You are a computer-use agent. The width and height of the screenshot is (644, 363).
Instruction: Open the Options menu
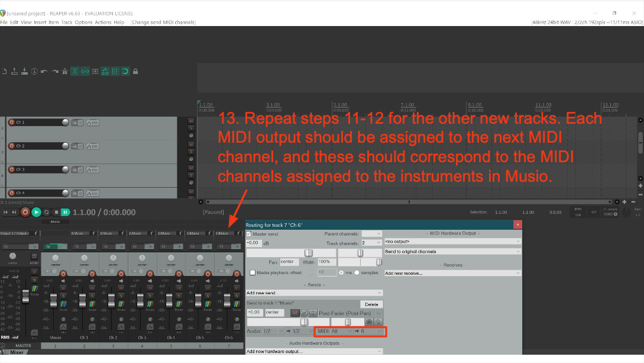click(83, 22)
